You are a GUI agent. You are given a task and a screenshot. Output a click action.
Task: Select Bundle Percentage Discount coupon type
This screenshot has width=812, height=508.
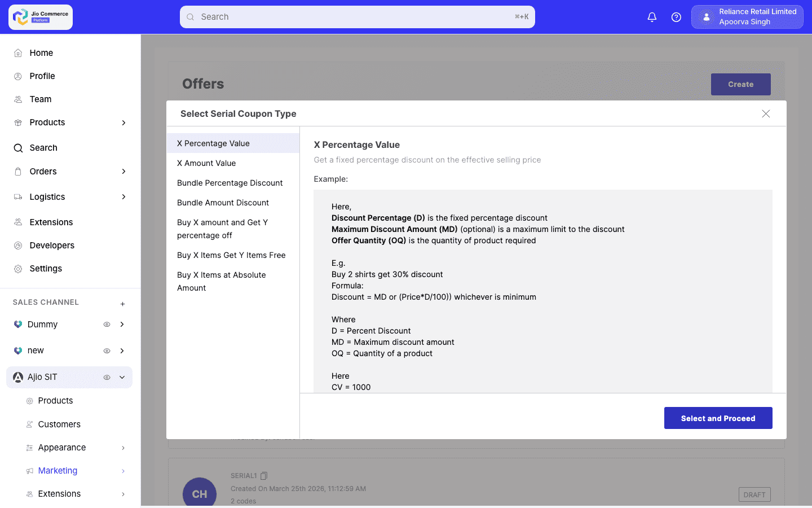(230, 183)
